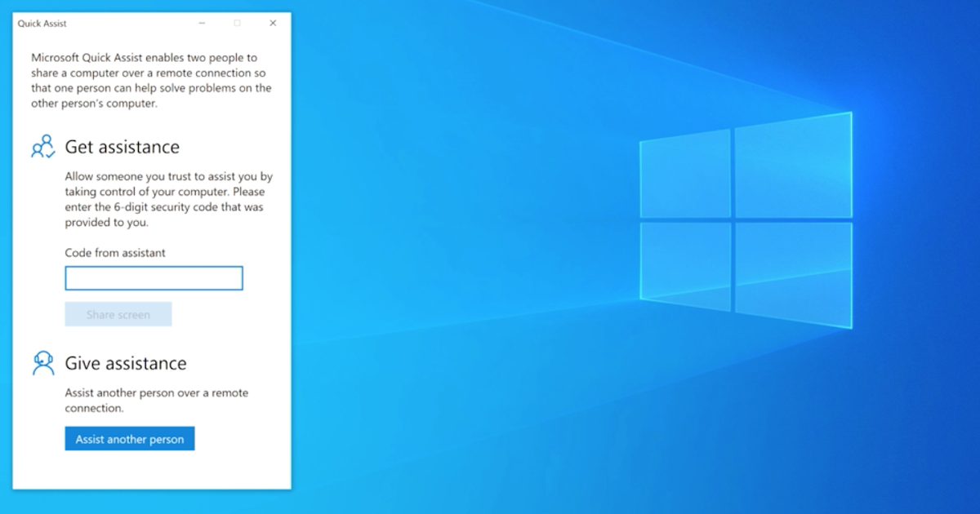Close the Quick Assist window
This screenshot has width=980, height=514.
(x=273, y=24)
